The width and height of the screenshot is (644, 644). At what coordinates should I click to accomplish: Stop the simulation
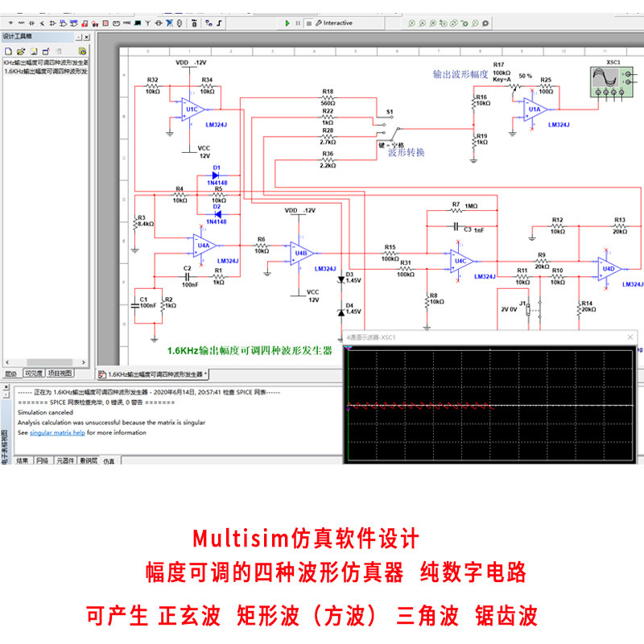coord(309,23)
